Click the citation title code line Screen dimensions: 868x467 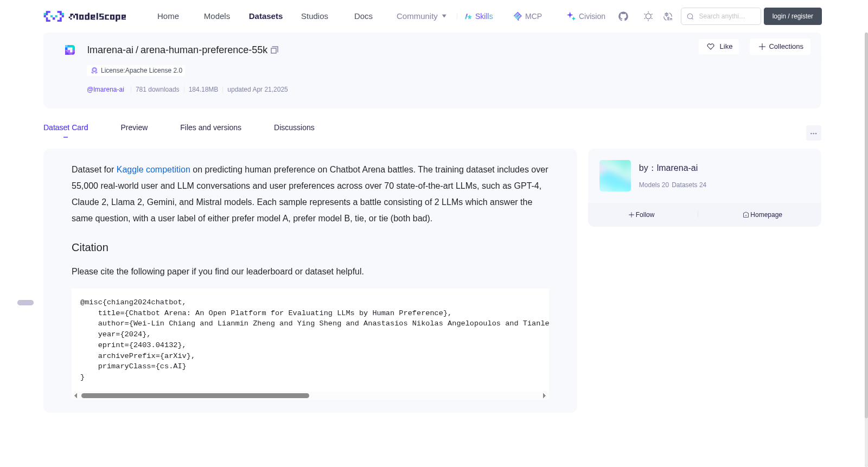click(275, 313)
